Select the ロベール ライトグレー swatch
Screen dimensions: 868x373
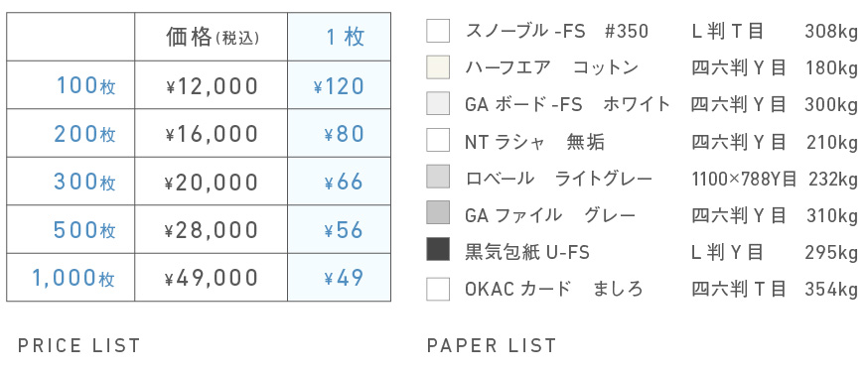coord(438,177)
